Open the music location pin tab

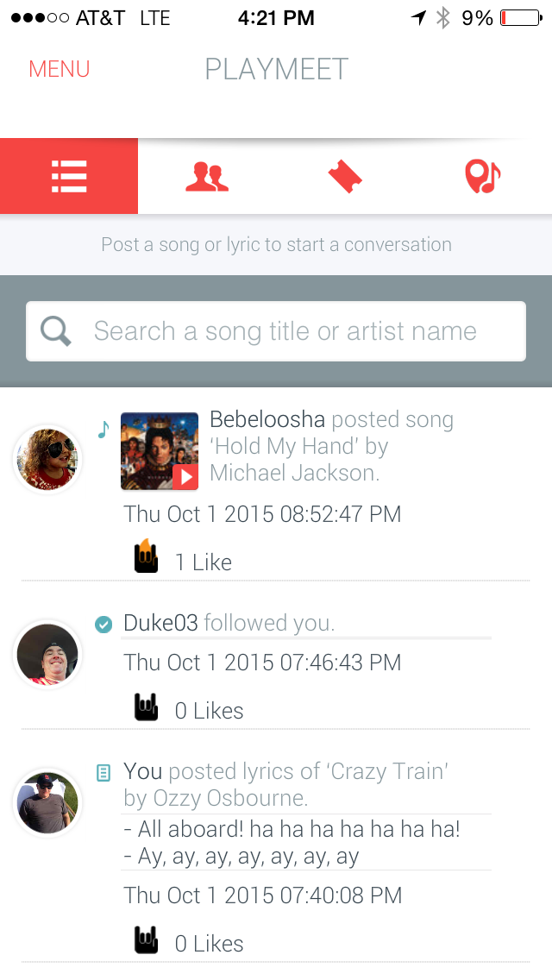[482, 177]
